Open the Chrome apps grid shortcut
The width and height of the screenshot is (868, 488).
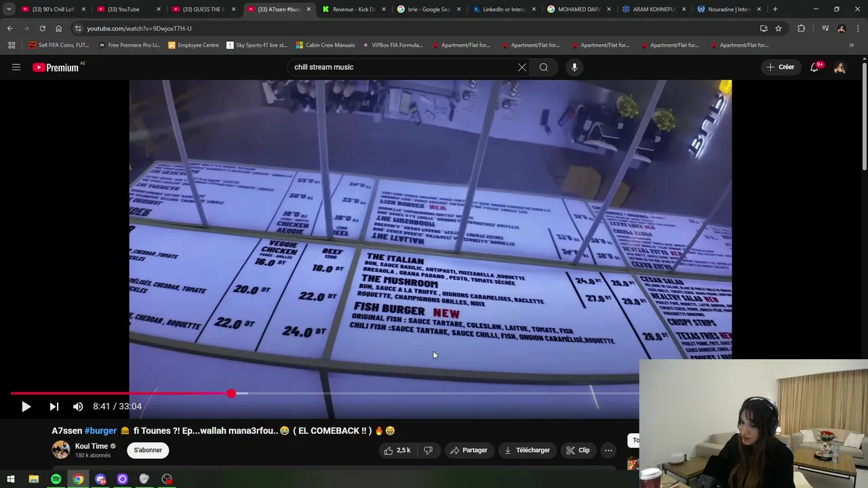tap(12, 45)
